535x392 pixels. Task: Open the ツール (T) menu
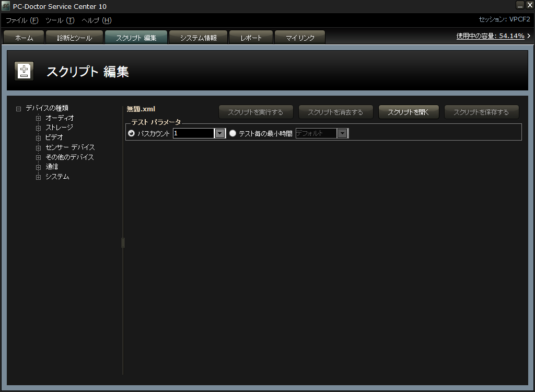pyautogui.click(x=60, y=20)
